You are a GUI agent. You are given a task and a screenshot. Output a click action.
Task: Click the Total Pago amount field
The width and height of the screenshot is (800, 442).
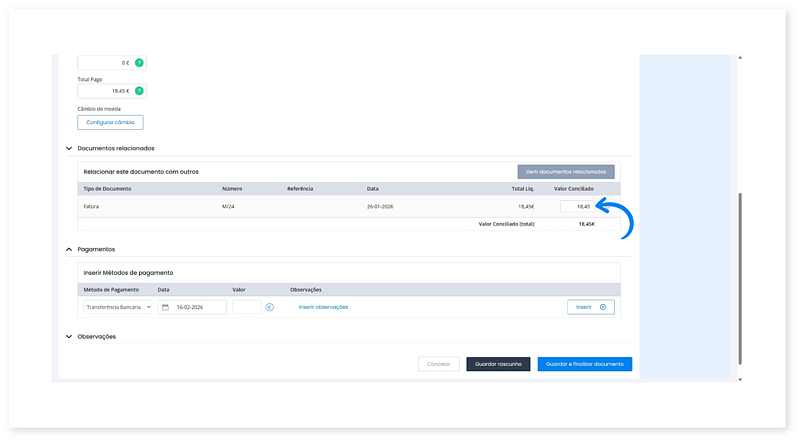click(104, 91)
